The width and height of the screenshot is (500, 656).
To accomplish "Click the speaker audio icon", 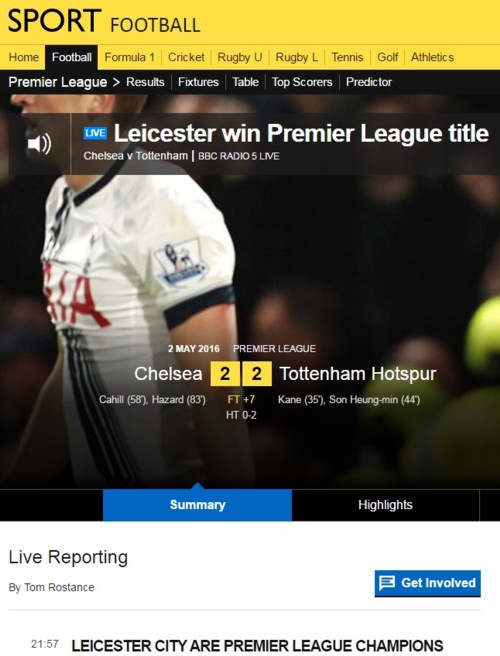I will click(39, 144).
